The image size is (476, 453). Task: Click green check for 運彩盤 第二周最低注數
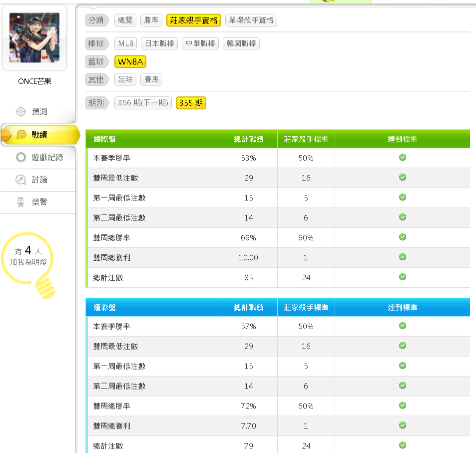pyautogui.click(x=403, y=386)
